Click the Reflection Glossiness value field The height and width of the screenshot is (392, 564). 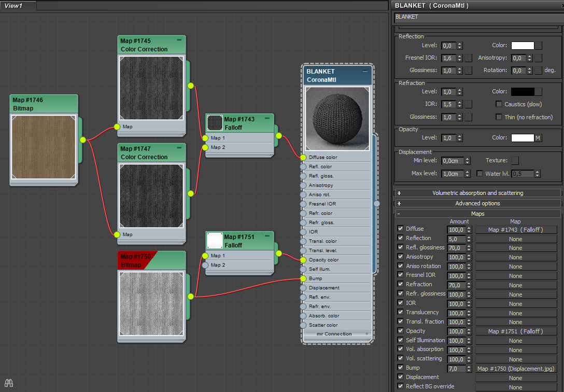click(x=449, y=71)
